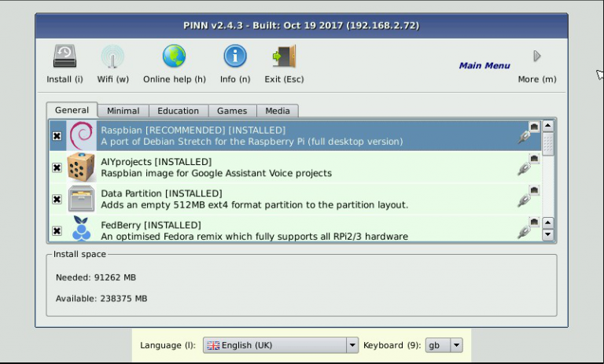
Task: Click the More arrow icon
Action: tap(537, 57)
